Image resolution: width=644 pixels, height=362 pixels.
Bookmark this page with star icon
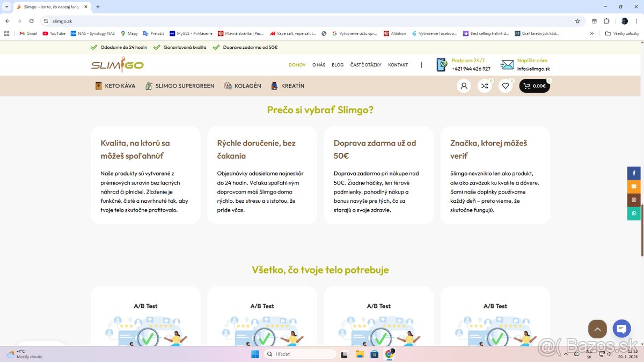pyautogui.click(x=577, y=21)
